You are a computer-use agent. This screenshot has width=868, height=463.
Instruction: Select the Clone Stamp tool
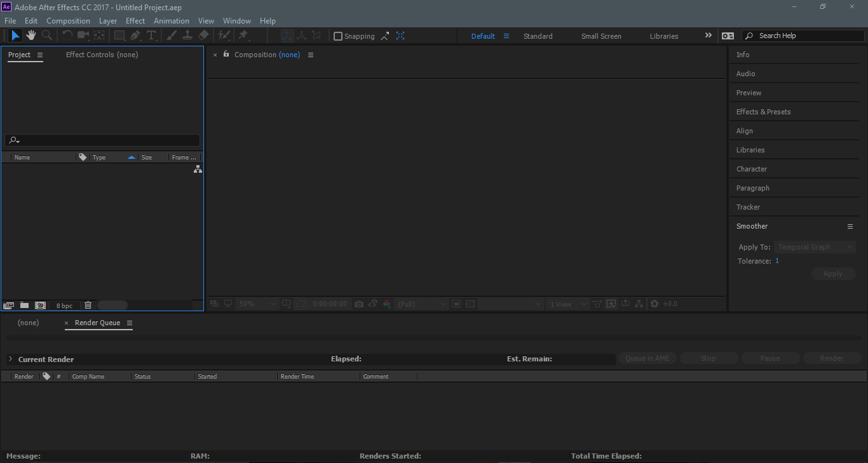click(x=188, y=36)
